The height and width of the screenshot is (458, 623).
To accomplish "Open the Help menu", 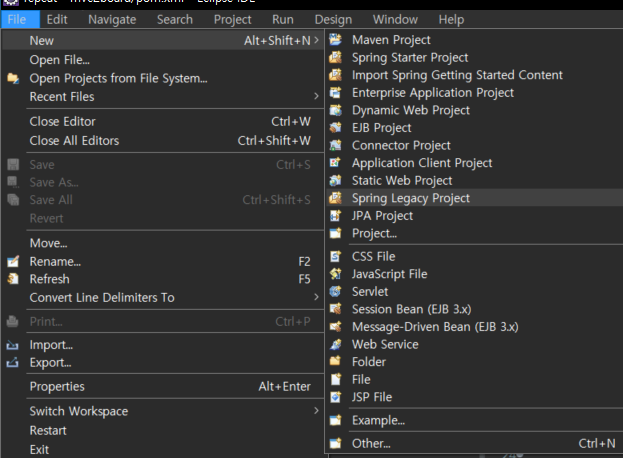I will click(x=451, y=19).
